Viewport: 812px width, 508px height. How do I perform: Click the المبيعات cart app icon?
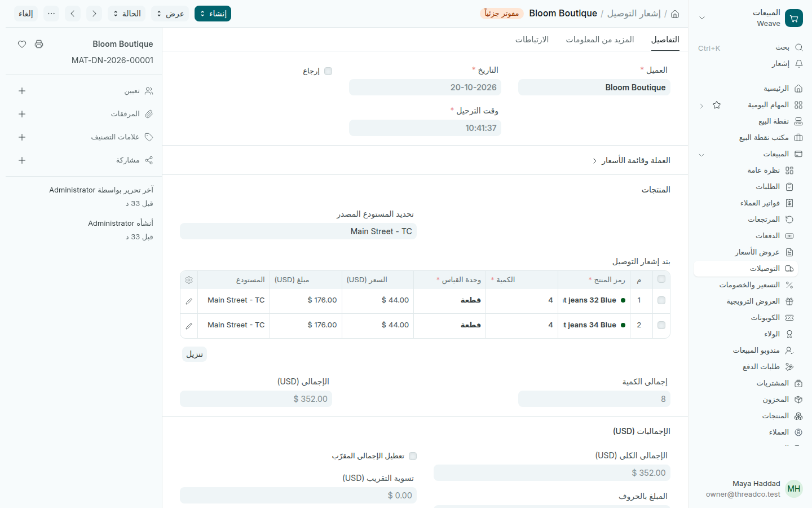(794, 18)
